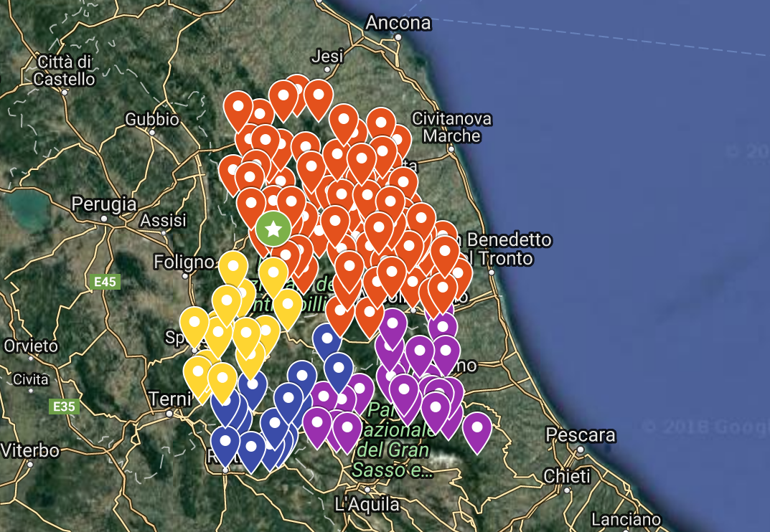The height and width of the screenshot is (532, 770).
Task: Select the L'Aquila city label
Action: [367, 505]
